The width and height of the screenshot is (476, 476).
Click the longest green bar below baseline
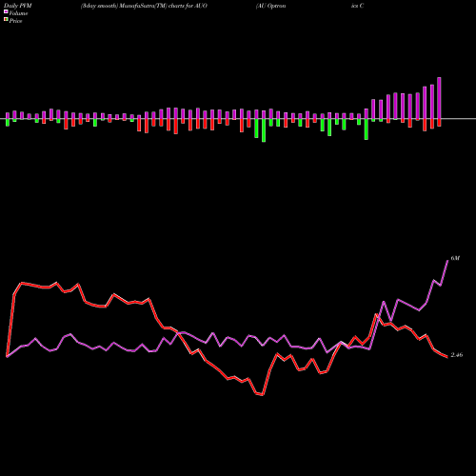tap(264, 130)
